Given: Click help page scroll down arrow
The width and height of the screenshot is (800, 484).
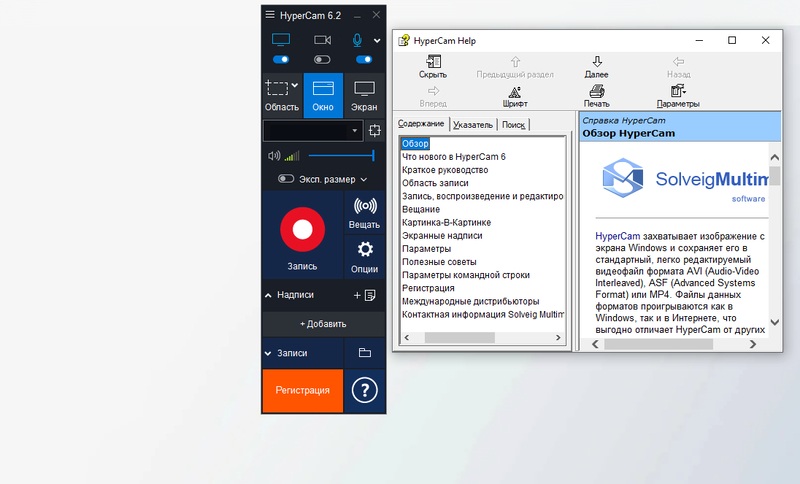Looking at the screenshot, I should pos(774,322).
